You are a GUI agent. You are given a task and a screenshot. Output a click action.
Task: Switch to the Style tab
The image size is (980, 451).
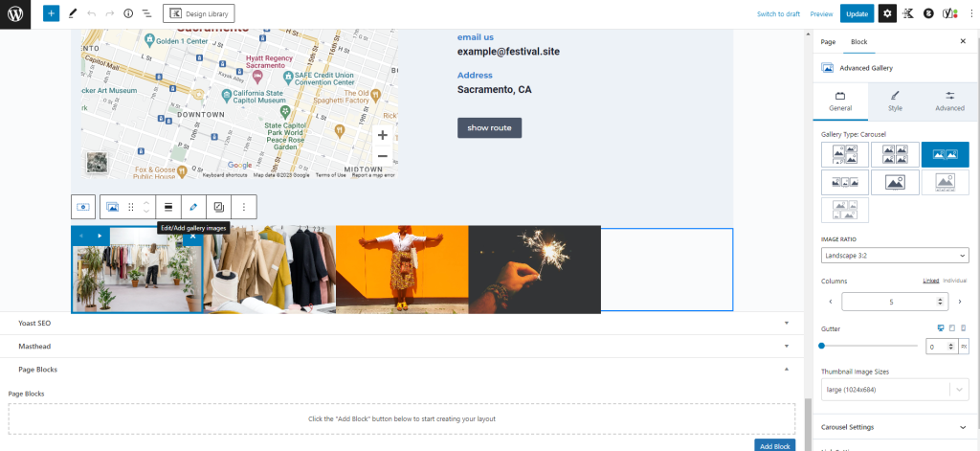[x=895, y=101]
